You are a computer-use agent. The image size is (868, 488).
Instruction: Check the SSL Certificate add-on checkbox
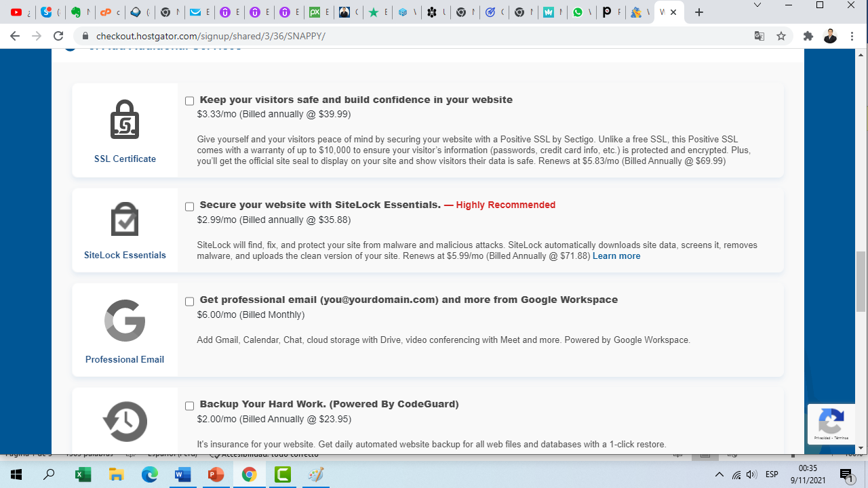pyautogui.click(x=189, y=101)
